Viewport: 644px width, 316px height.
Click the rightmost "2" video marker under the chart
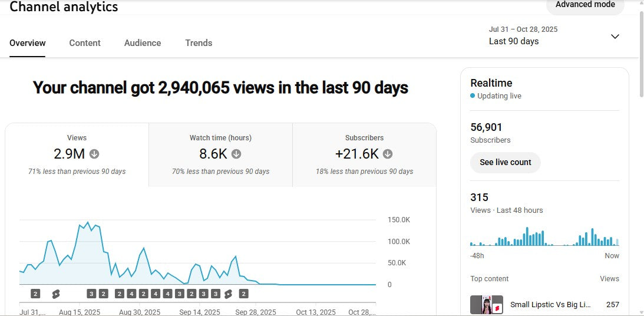(x=243, y=294)
